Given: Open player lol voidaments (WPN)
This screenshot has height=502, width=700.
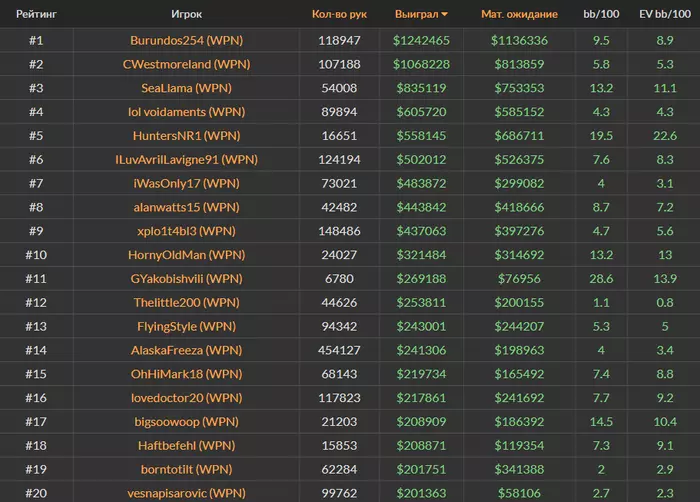Looking at the screenshot, I should point(187,112).
